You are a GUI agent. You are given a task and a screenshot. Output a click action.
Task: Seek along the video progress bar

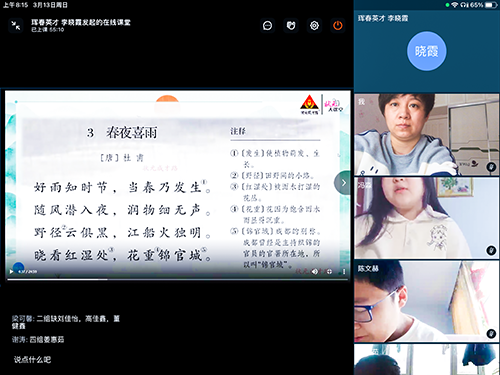click(x=178, y=279)
